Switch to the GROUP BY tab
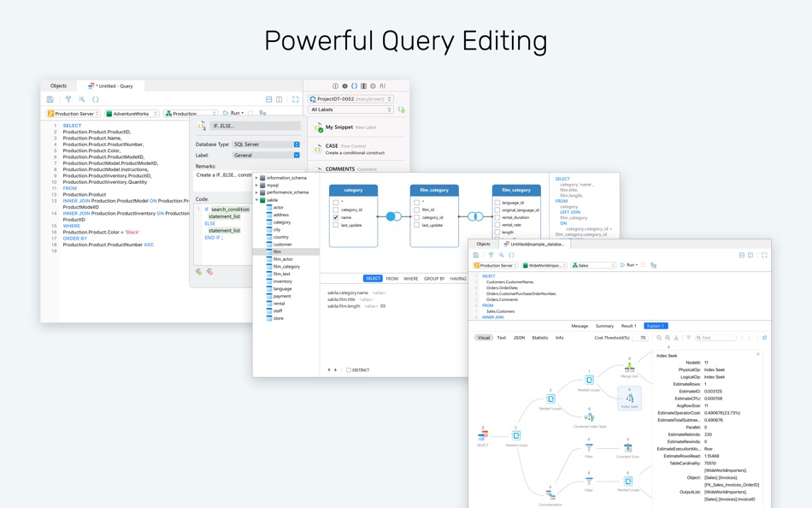The height and width of the screenshot is (508, 812). coord(434,278)
